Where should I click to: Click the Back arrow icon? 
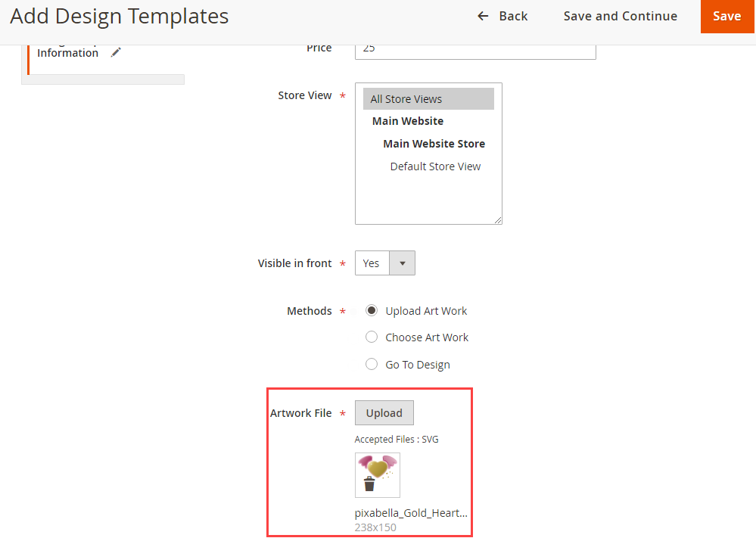[483, 16]
